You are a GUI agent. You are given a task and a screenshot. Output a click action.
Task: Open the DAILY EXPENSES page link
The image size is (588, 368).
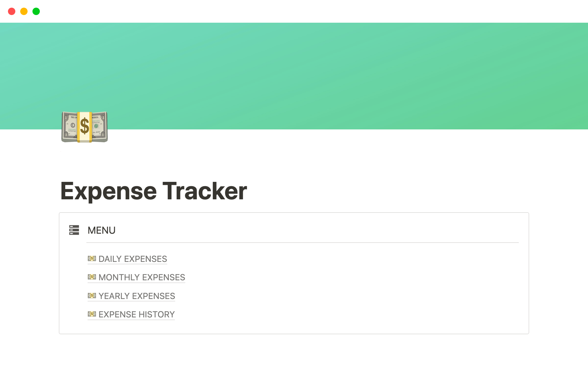coord(133,259)
